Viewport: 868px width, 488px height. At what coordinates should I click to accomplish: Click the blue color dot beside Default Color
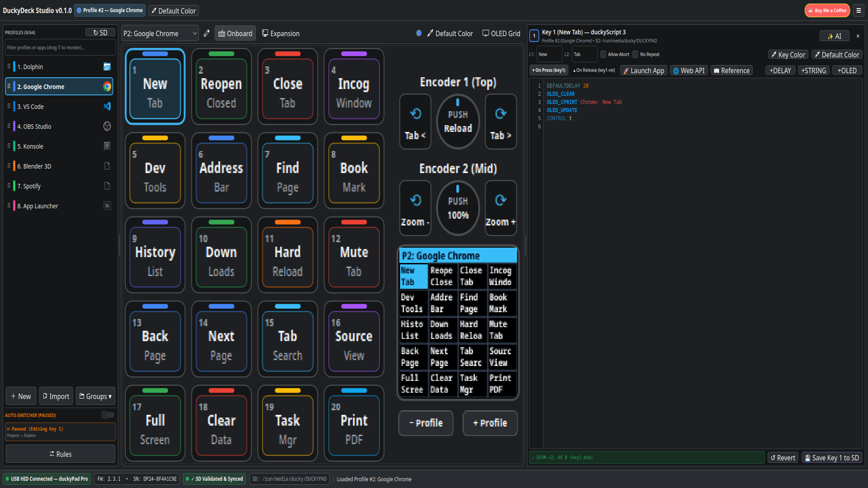pyautogui.click(x=419, y=33)
